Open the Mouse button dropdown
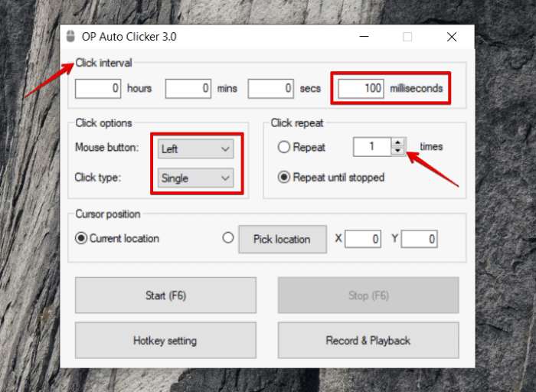The width and height of the screenshot is (536, 392). 195,149
